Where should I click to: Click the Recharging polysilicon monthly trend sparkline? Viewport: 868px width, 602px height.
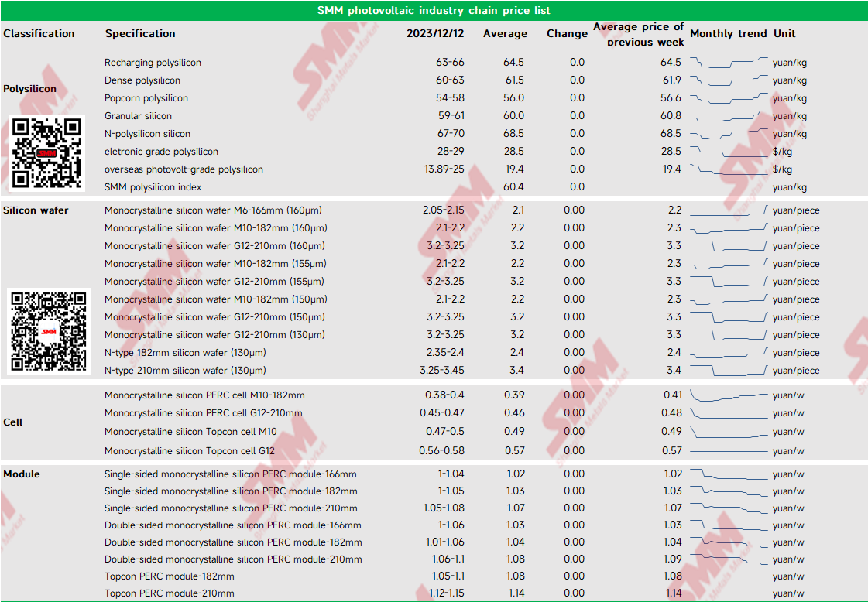point(729,62)
